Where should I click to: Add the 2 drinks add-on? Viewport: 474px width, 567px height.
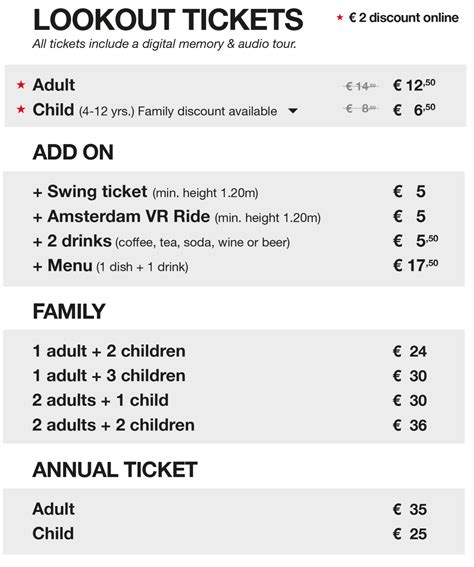click(234, 241)
